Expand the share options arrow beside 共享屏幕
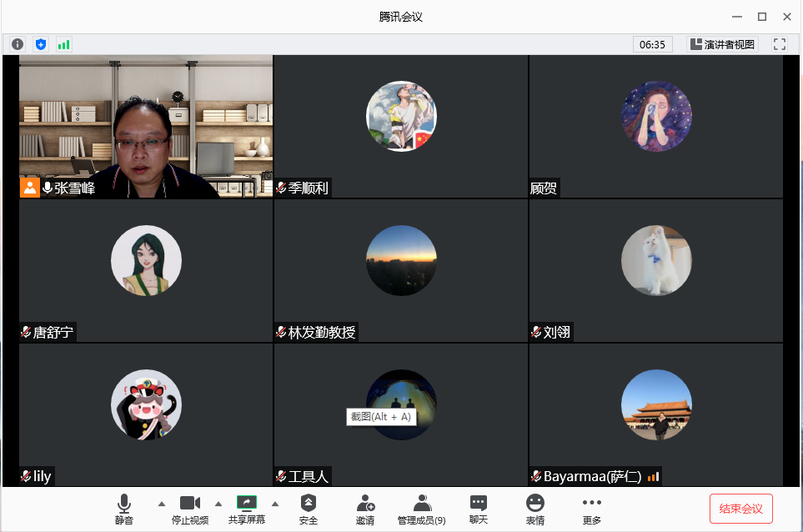803x532 pixels. (275, 504)
